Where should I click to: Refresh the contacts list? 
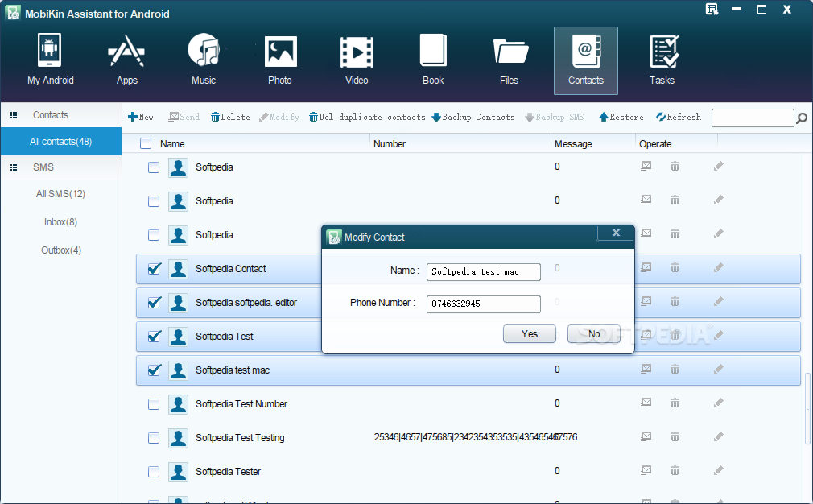pos(679,118)
